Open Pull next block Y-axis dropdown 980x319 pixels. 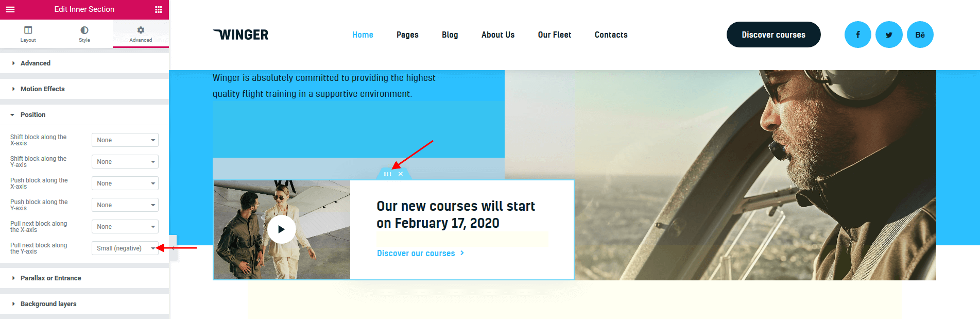coord(125,248)
